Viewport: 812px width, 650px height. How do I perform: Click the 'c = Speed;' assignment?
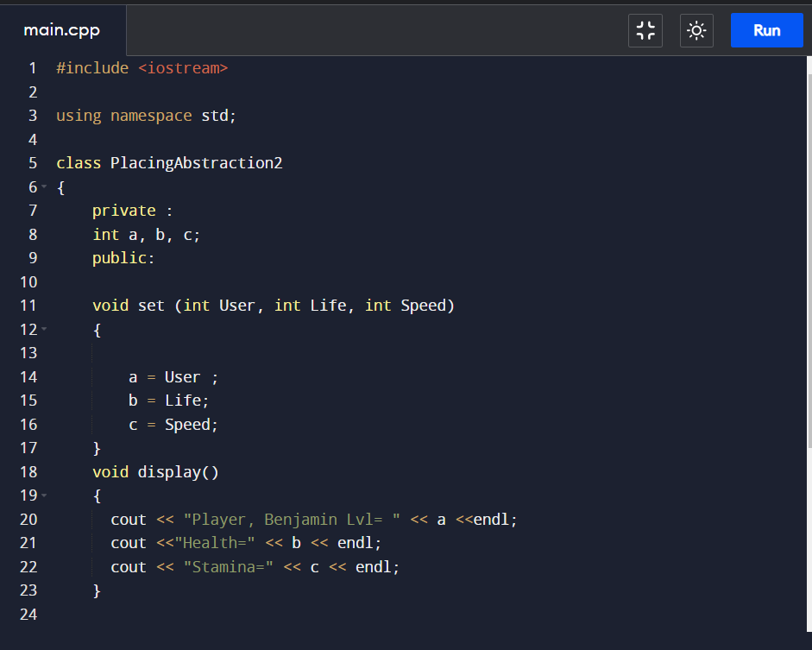click(173, 425)
